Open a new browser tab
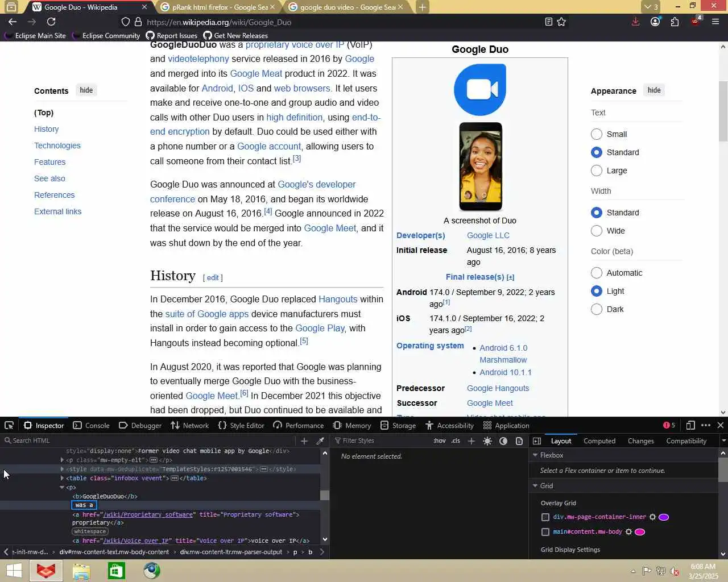728x582 pixels. (422, 7)
